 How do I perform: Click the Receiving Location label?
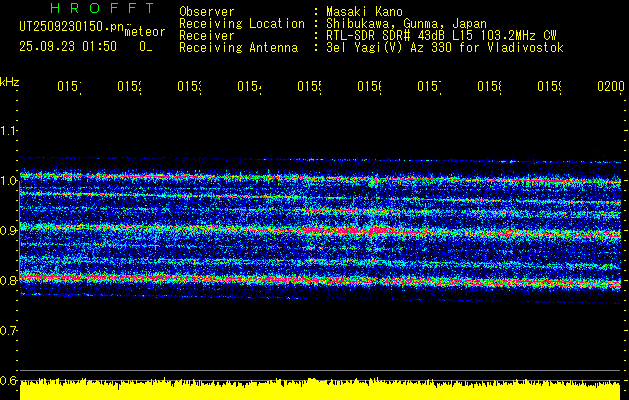[x=242, y=24]
